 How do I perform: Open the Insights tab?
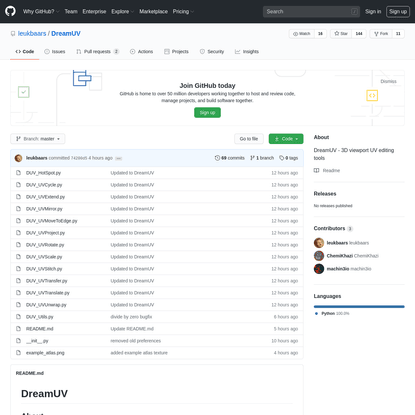pyautogui.click(x=247, y=52)
